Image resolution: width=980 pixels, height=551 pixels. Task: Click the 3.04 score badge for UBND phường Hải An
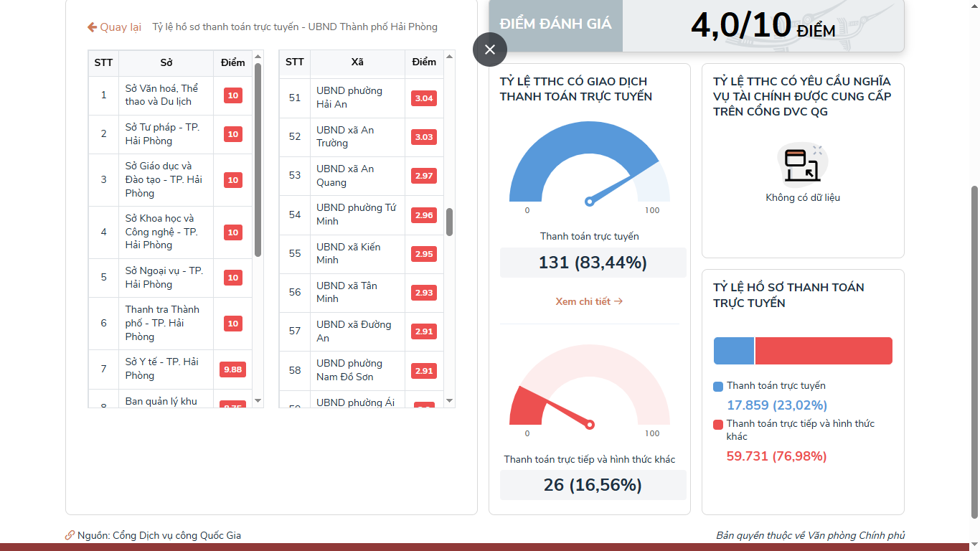424,98
